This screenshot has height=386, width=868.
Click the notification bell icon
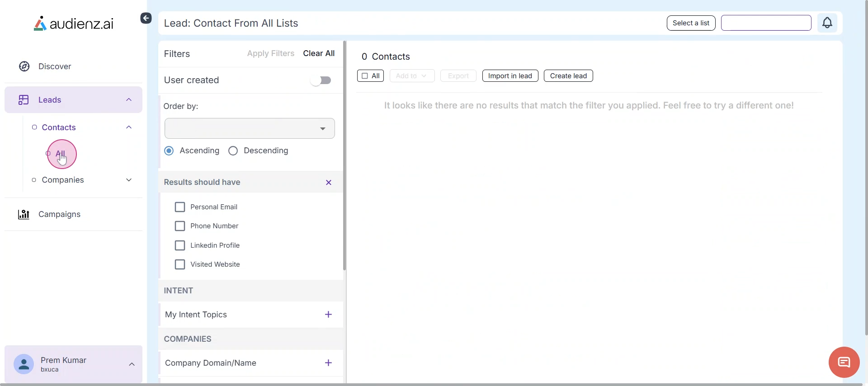pos(827,23)
